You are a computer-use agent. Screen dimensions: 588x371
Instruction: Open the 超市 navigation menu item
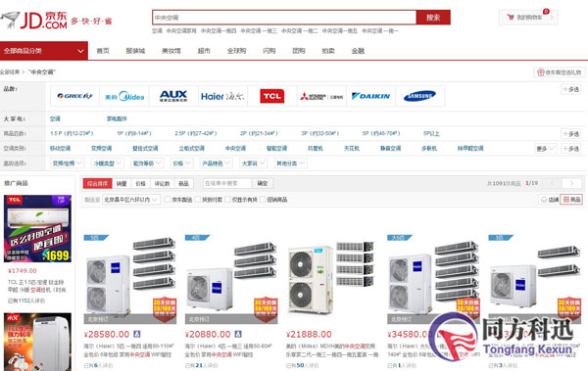204,51
